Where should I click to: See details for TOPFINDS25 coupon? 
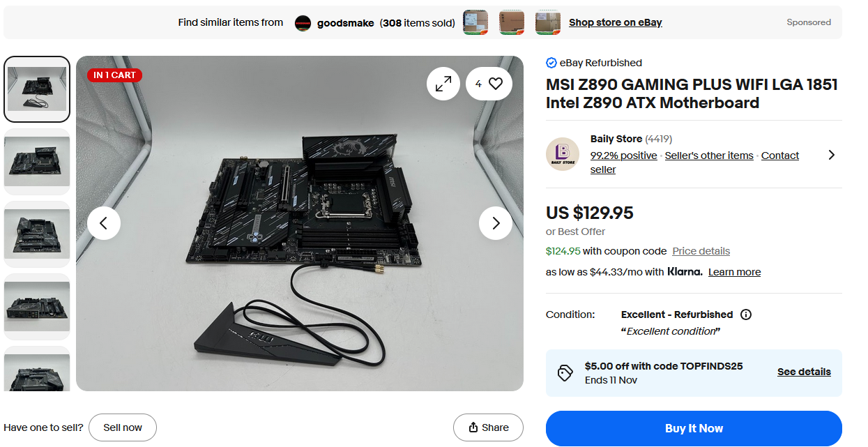pos(805,372)
